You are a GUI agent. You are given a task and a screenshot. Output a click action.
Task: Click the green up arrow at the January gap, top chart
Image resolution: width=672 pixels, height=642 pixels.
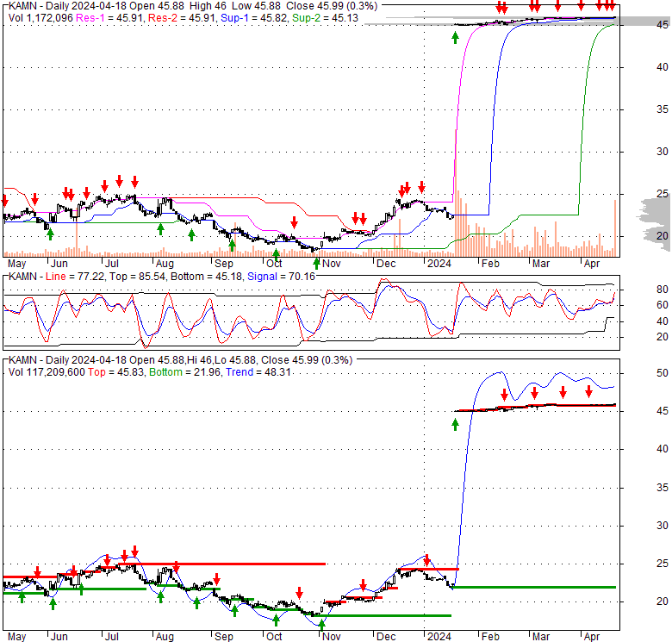coord(455,38)
